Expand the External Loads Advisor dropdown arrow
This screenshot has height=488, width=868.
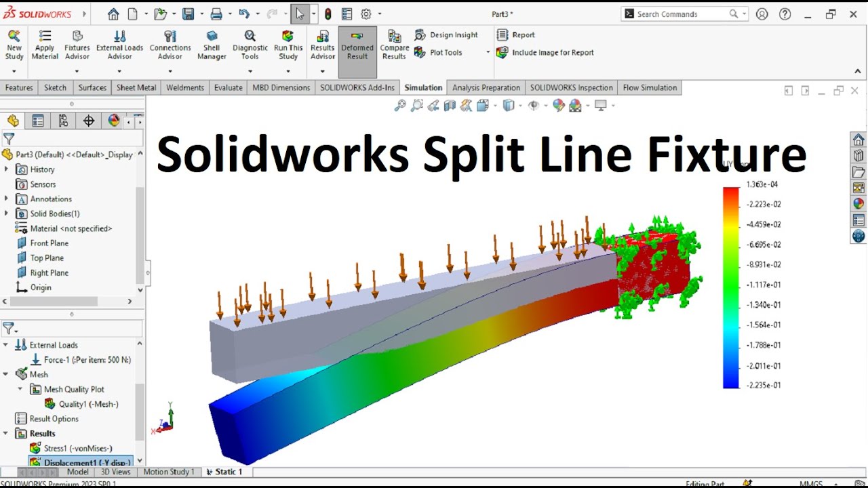click(x=119, y=71)
